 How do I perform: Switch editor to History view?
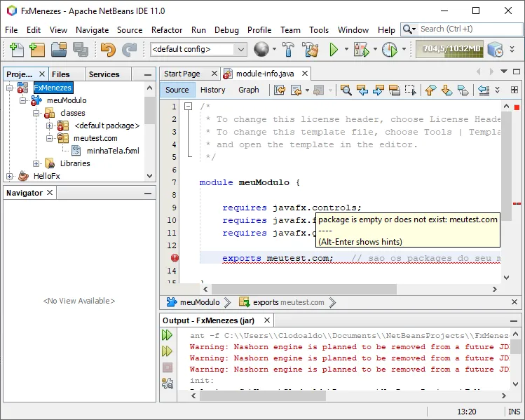[x=212, y=90]
